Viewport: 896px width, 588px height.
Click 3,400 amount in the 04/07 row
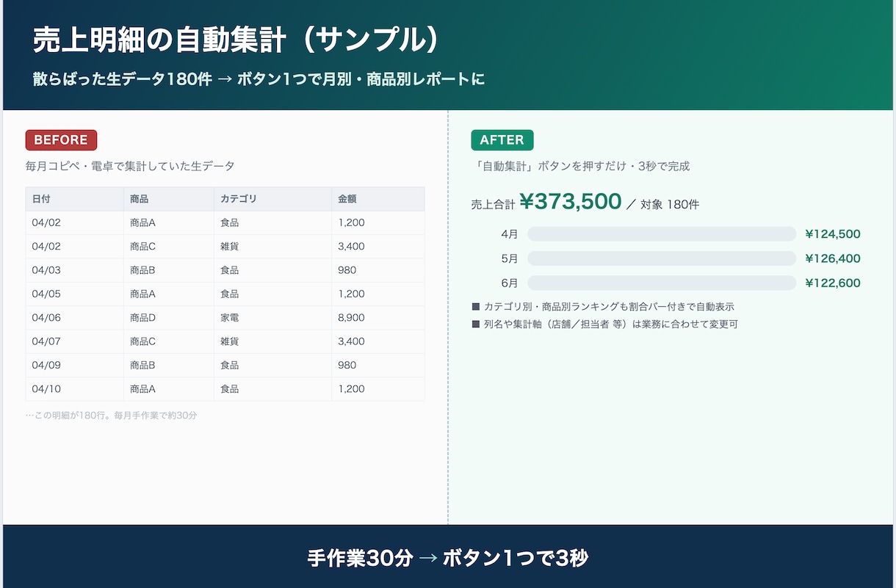pyautogui.click(x=377, y=341)
